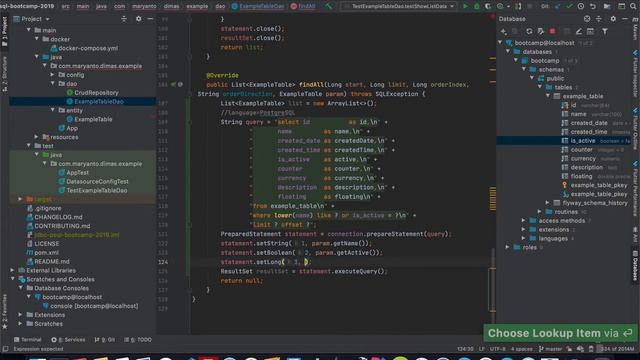640x360 pixels.
Task: Expand the target folder
Action: (20, 199)
